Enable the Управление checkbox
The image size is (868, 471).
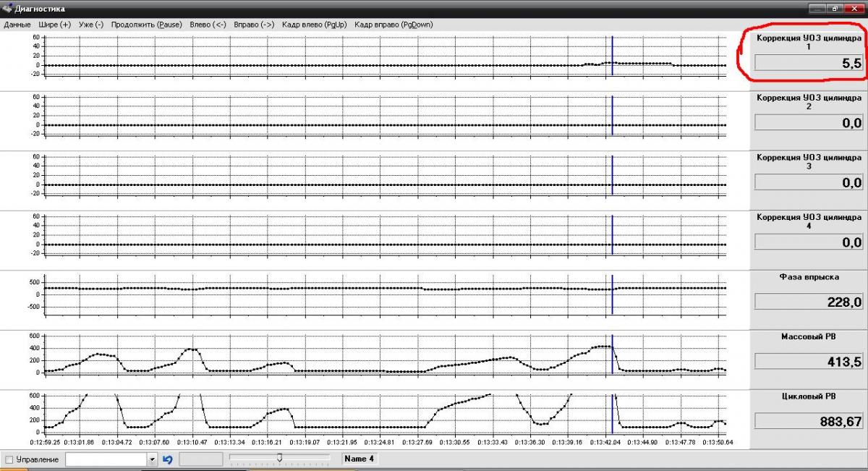point(9,459)
